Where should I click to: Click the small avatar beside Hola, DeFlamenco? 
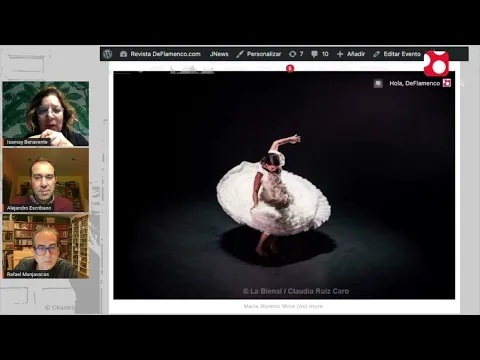point(447,83)
